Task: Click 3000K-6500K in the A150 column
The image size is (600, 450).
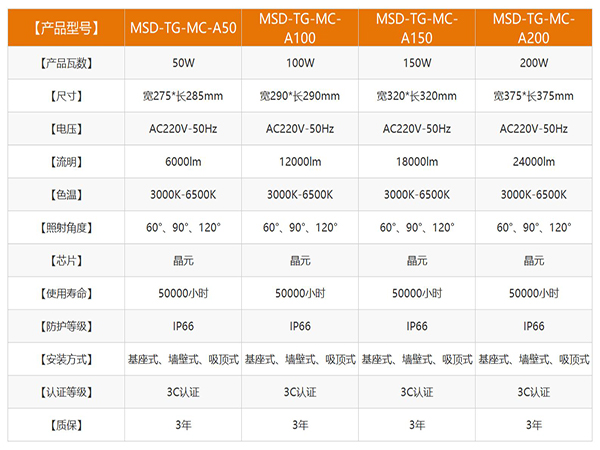Action: (417, 195)
